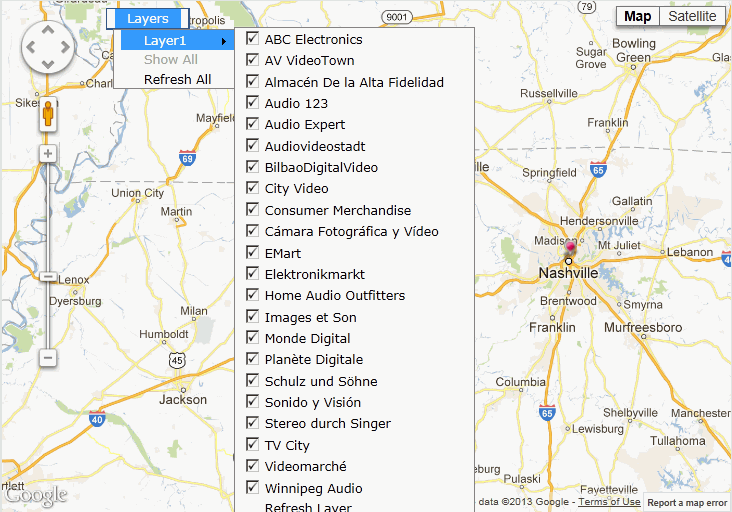Click the Street View pegman icon

pos(48,114)
